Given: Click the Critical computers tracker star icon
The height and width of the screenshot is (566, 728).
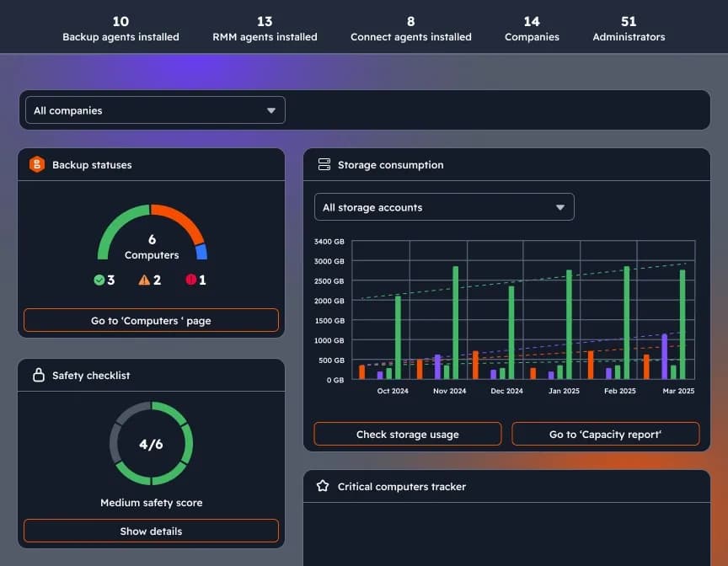Looking at the screenshot, I should (x=323, y=486).
